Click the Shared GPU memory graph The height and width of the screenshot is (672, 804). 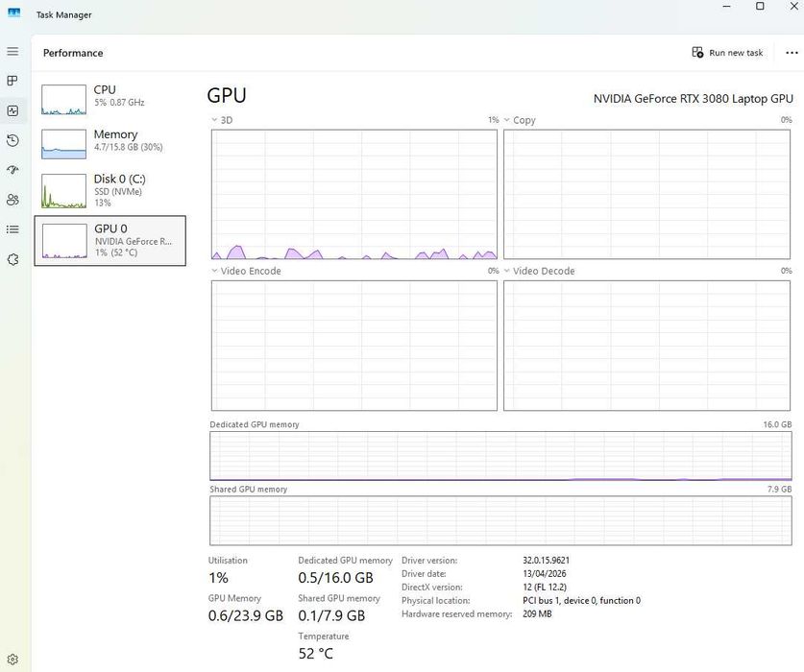point(500,520)
